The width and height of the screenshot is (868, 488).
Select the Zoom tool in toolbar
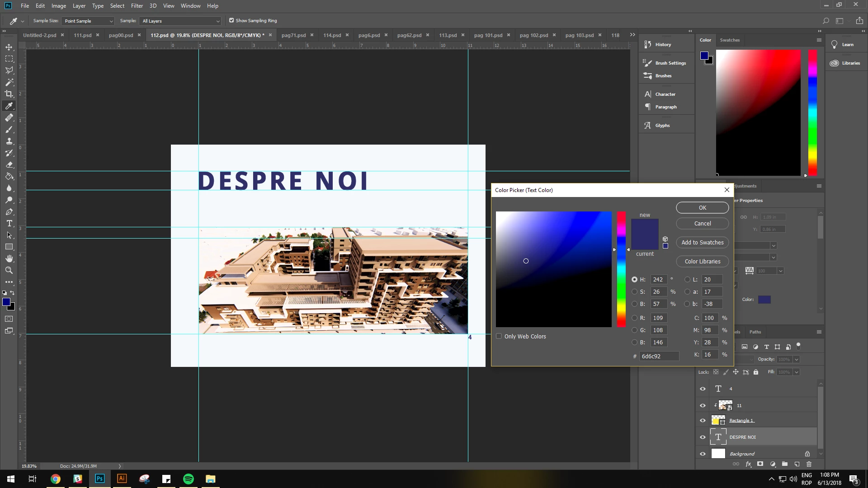(9, 270)
